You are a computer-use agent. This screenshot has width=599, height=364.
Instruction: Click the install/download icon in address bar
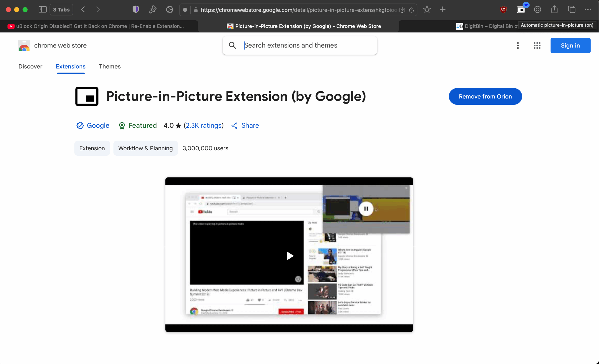[x=402, y=10]
